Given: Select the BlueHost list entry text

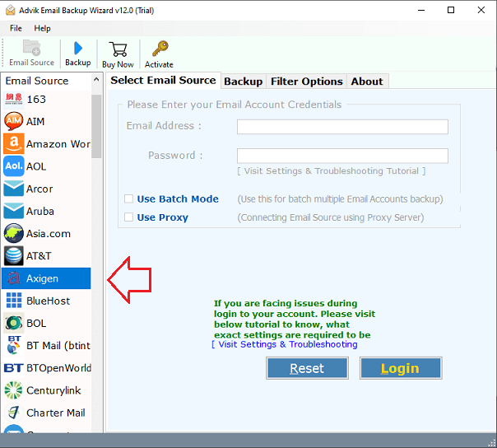Looking at the screenshot, I should 49,301.
